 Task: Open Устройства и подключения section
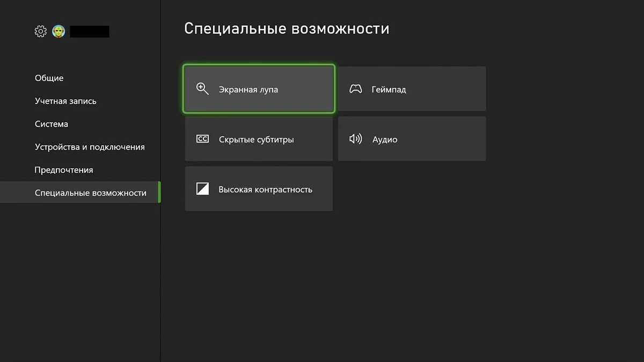click(x=90, y=147)
